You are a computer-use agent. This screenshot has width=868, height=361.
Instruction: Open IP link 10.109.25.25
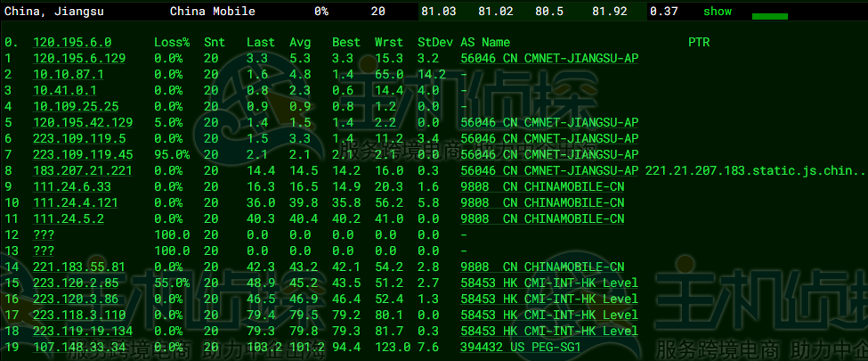pyautogui.click(x=76, y=106)
